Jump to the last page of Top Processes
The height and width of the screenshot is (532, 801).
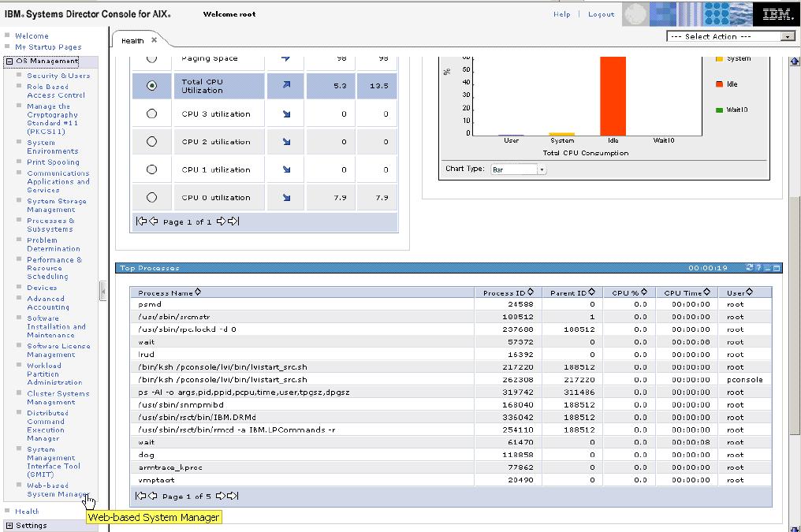(231, 496)
